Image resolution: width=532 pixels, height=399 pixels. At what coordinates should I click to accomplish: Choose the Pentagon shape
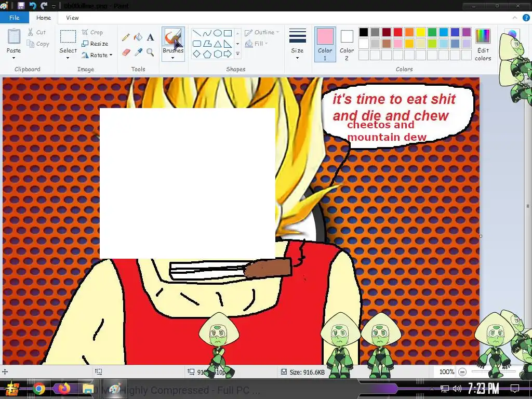click(207, 54)
